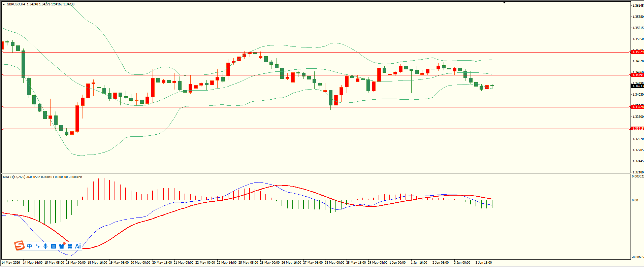Open the soft keyboard from the Sogou toolbar
The image size is (644, 267).
click(x=54, y=246)
